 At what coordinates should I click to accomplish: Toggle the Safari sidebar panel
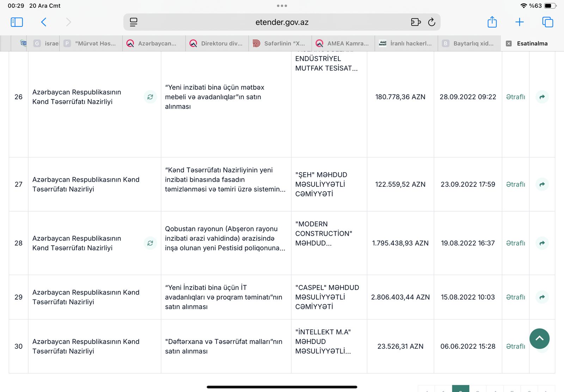(17, 22)
